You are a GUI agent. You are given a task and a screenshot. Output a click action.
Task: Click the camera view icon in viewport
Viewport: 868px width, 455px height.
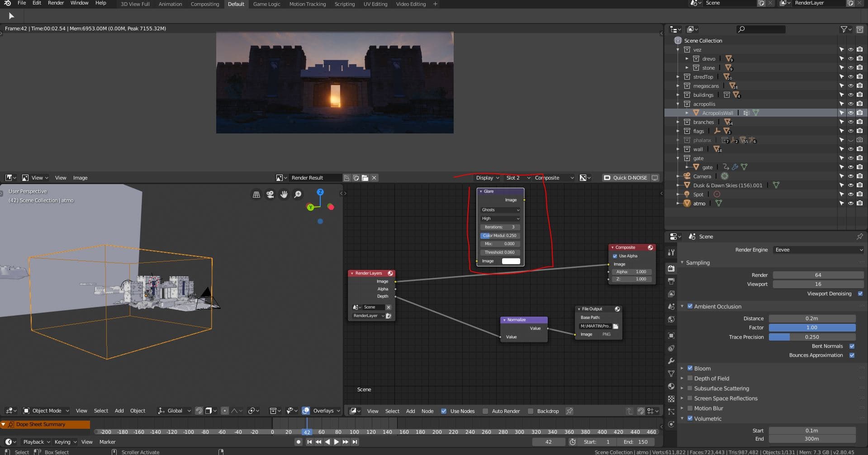(270, 194)
